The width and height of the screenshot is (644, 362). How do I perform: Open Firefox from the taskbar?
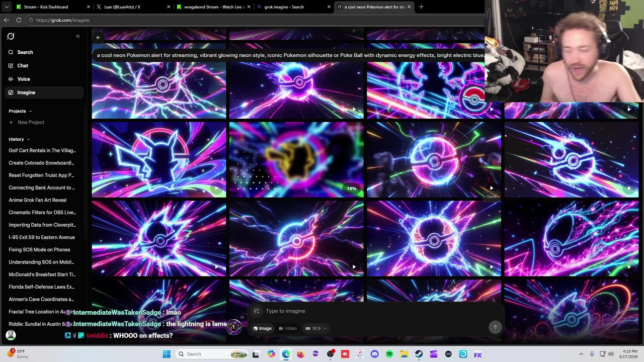[300, 354]
